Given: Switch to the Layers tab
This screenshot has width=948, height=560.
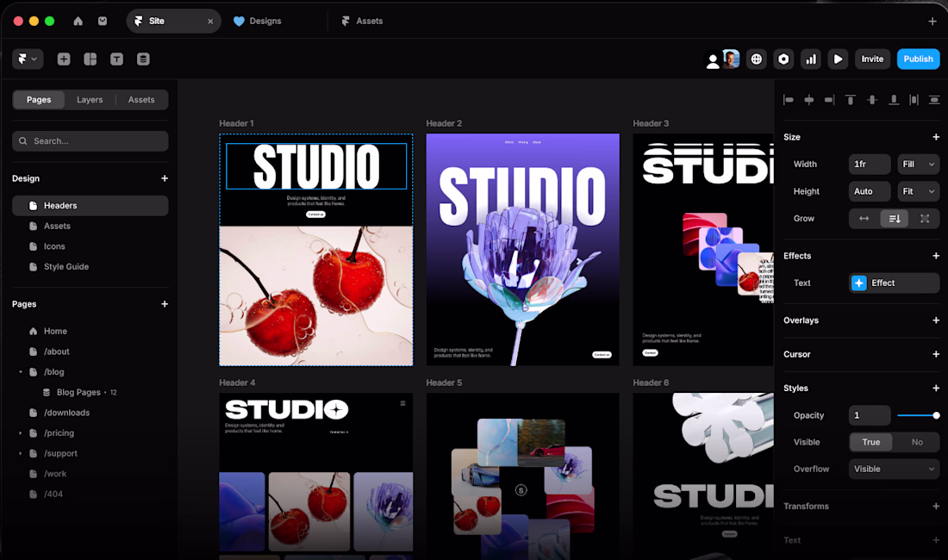Looking at the screenshot, I should tap(90, 100).
